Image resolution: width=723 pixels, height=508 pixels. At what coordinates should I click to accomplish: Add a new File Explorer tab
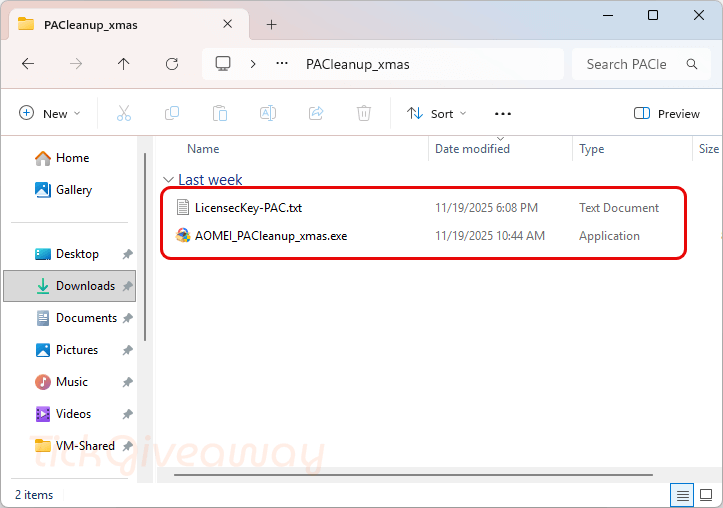point(272,24)
